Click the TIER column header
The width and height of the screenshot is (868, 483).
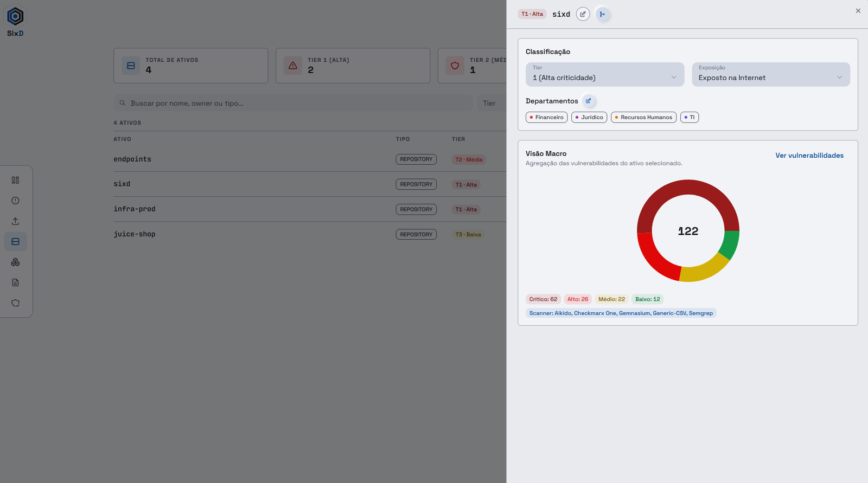458,139
